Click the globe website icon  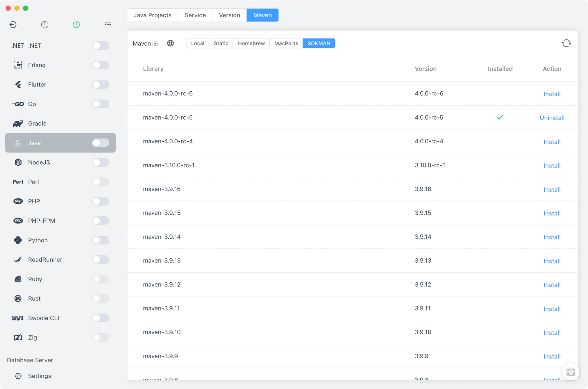click(171, 43)
